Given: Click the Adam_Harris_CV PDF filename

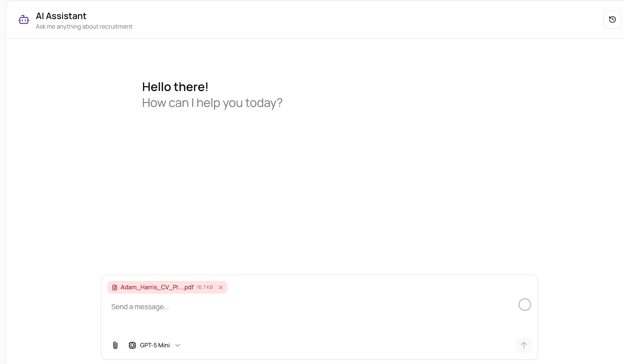Looking at the screenshot, I should coord(157,287).
